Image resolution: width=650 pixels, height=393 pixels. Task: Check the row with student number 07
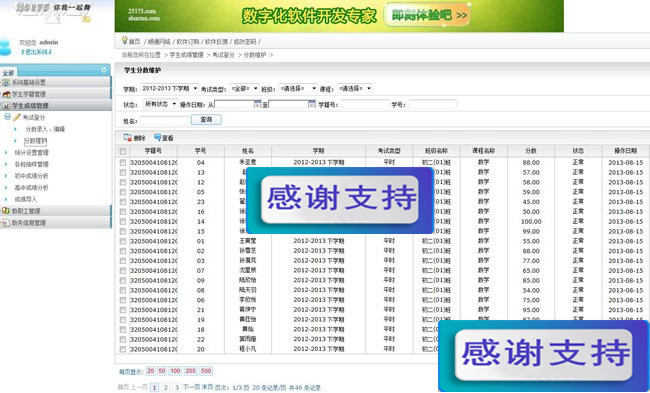[123, 271]
